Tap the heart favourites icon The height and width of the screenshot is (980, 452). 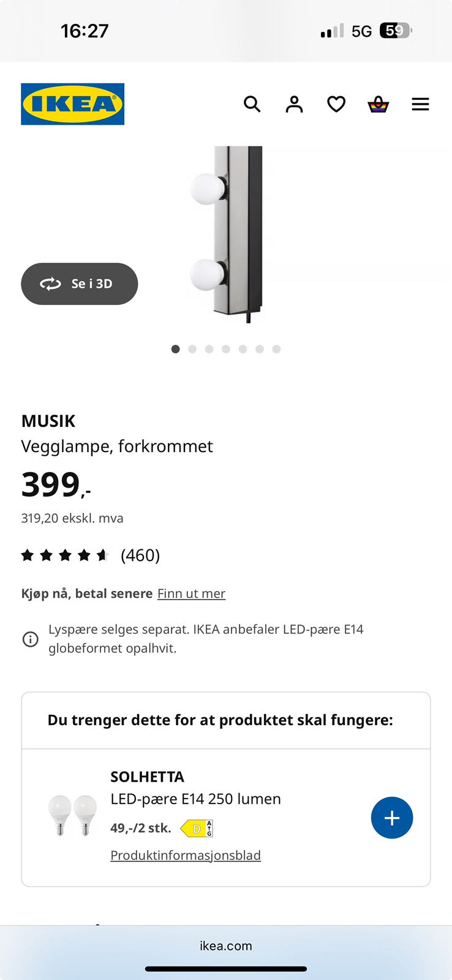tap(336, 104)
